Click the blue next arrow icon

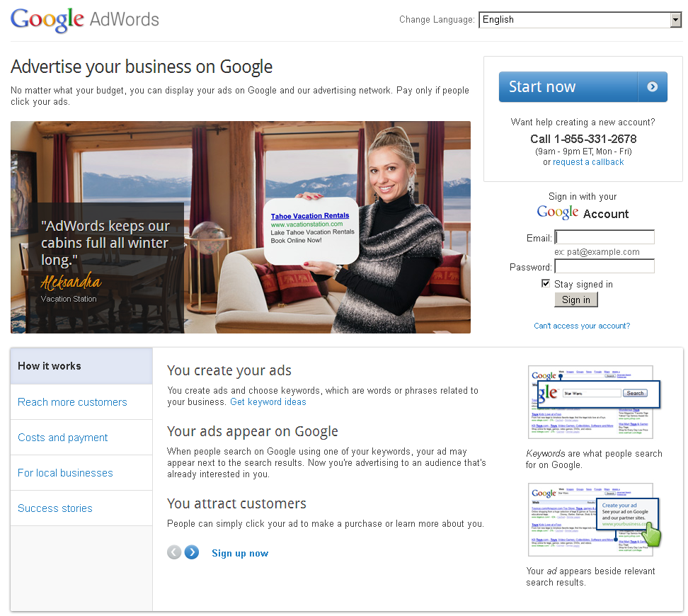[x=192, y=552]
